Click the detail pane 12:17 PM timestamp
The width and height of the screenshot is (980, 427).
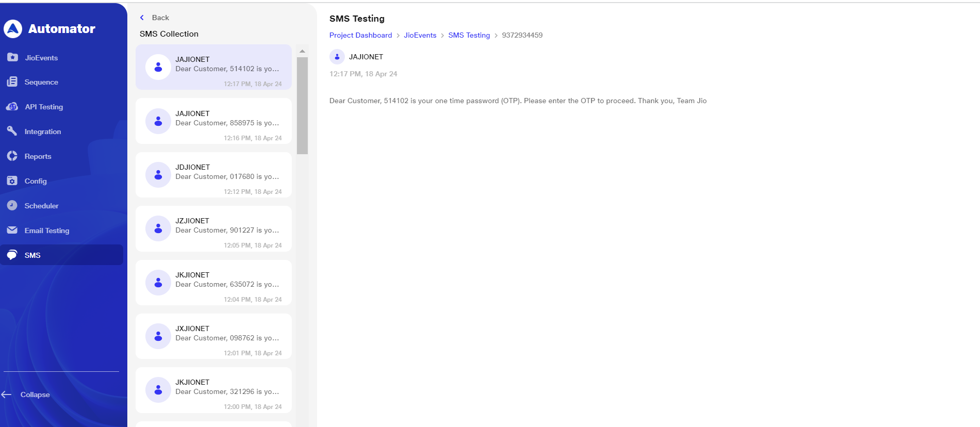[x=363, y=74]
